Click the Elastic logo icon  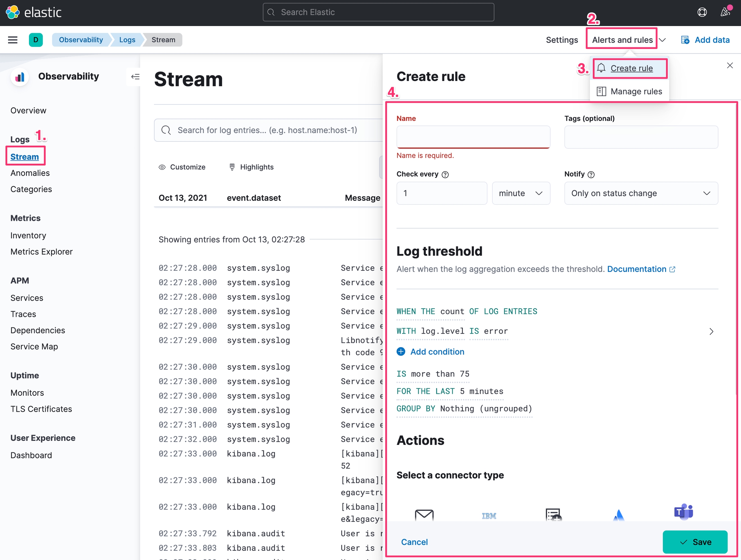(13, 13)
